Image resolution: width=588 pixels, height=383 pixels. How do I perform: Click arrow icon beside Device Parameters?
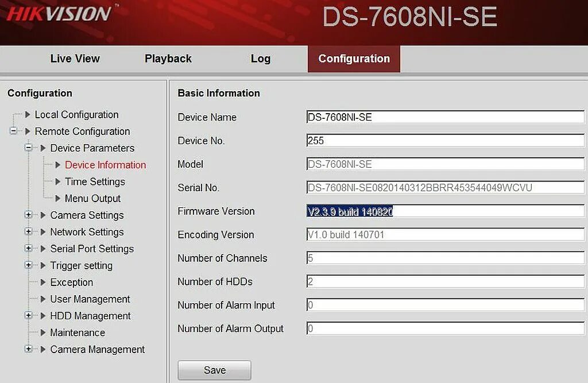[42, 148]
